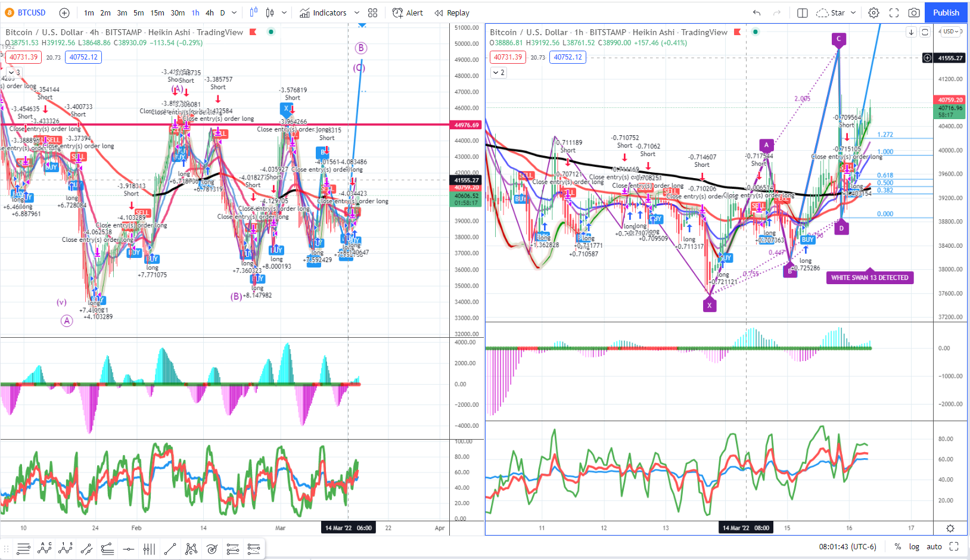Create an Alert
Screen dimensions: 970x560
408,13
